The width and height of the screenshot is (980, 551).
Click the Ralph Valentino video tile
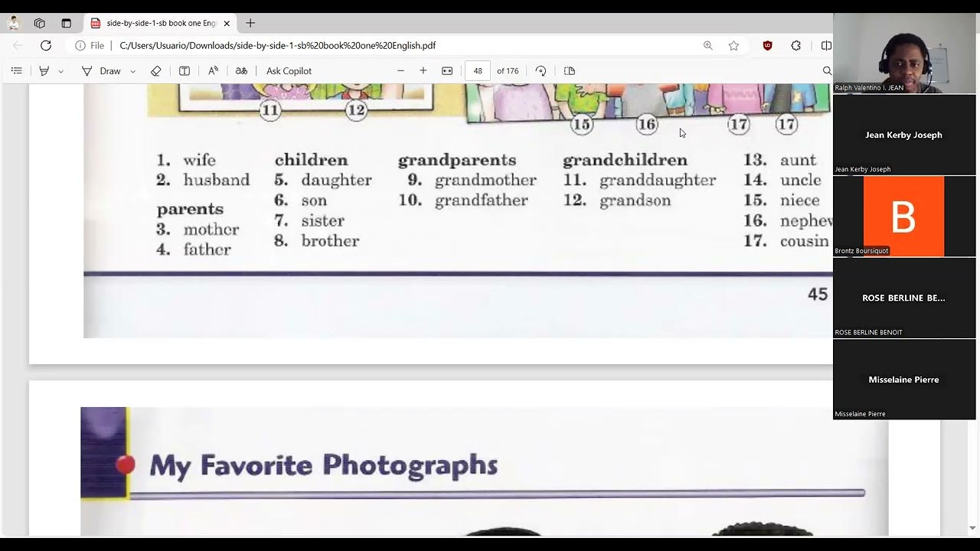click(904, 53)
